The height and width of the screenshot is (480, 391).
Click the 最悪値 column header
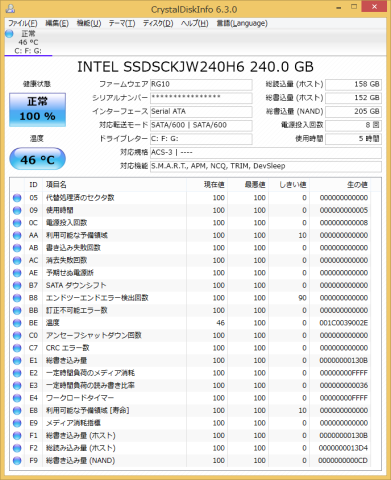[248, 185]
